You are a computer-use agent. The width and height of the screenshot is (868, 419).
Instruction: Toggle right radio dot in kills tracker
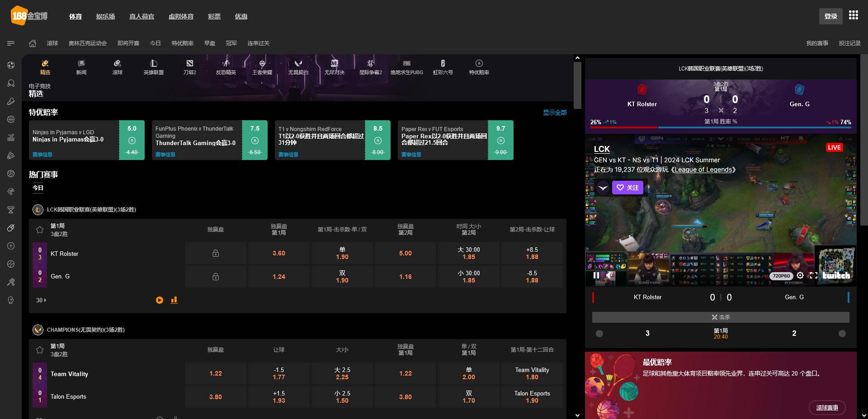point(842,334)
